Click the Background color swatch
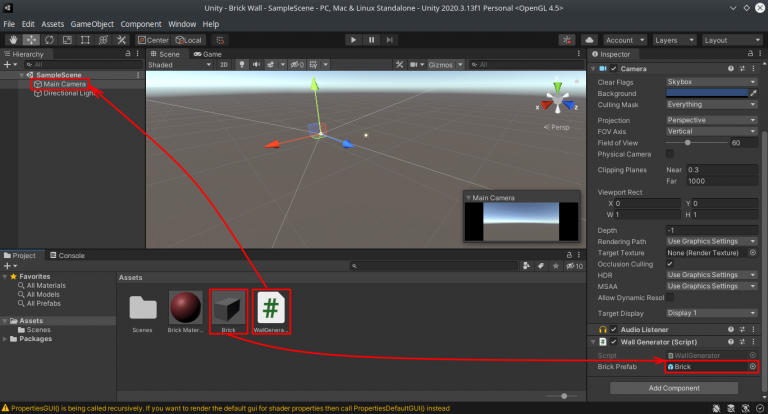 [706, 93]
